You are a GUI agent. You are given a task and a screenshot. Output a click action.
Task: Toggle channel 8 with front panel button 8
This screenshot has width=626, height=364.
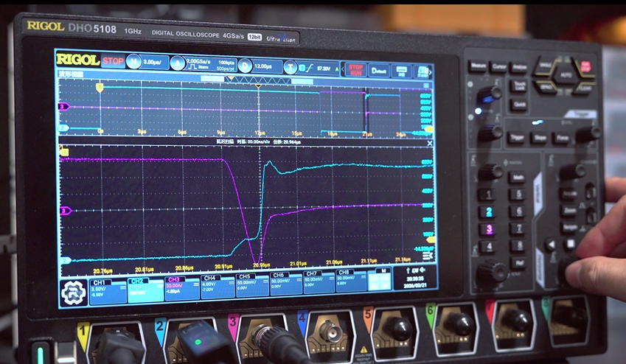[x=518, y=245]
